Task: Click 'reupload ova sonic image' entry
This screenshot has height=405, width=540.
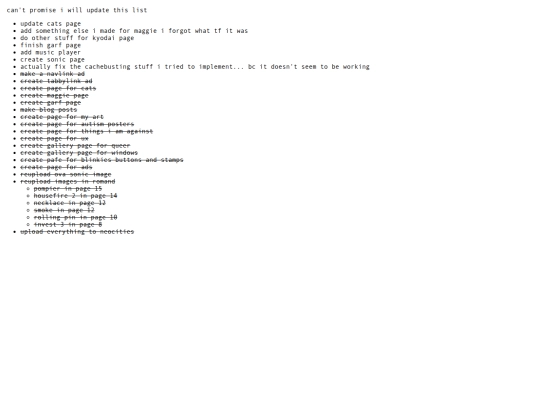Action: pyautogui.click(x=66, y=174)
